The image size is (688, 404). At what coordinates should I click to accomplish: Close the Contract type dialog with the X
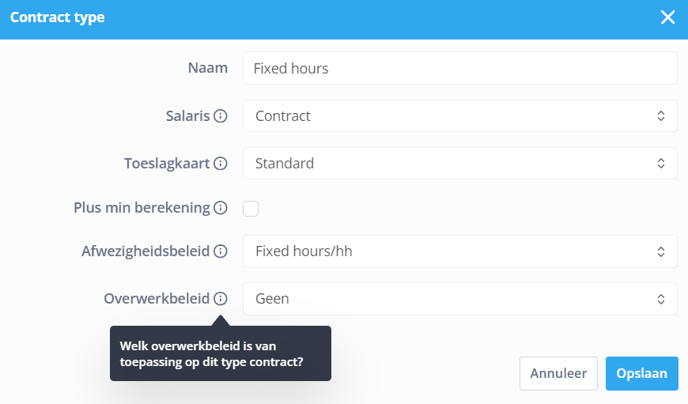click(667, 17)
